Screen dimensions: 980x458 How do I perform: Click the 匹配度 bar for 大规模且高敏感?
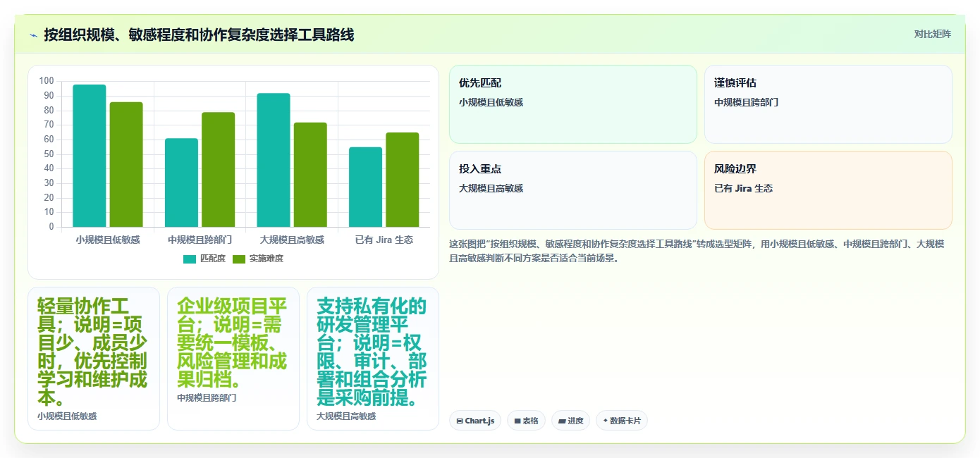[274, 160]
